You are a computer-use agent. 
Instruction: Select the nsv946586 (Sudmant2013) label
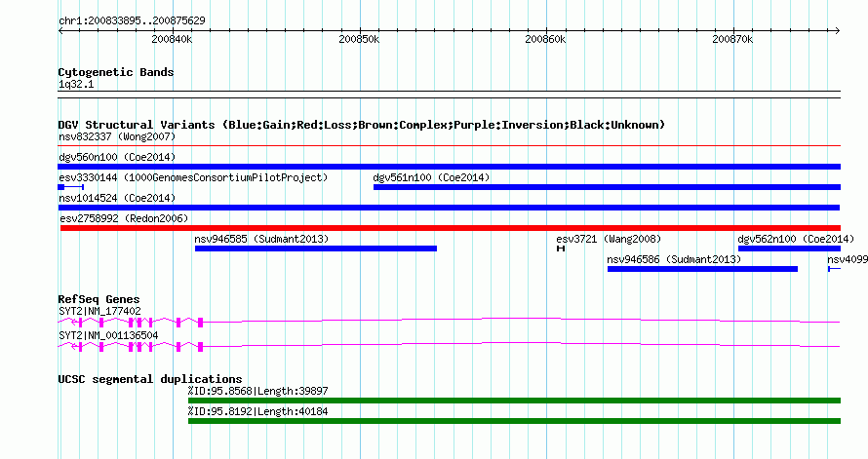674,259
